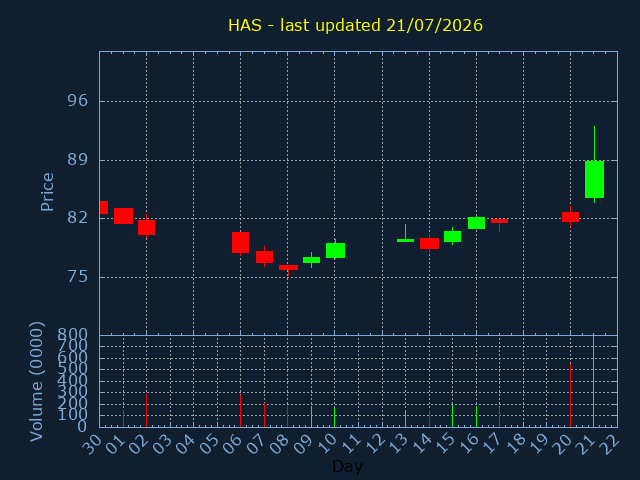Click the price tick label 89
The width and height of the screenshot is (640, 480).
78,160
